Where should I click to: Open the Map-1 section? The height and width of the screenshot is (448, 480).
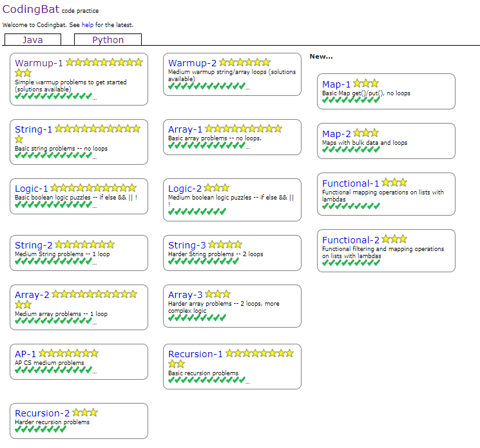(336, 84)
